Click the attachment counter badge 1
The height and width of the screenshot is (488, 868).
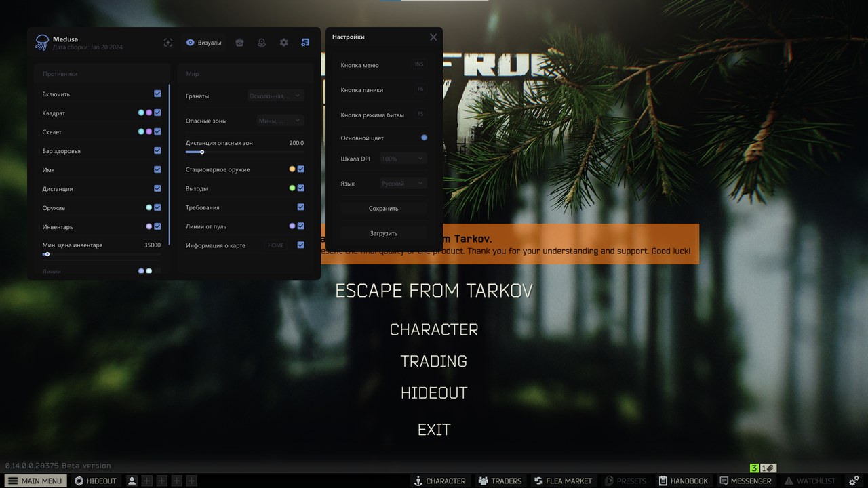tap(768, 468)
